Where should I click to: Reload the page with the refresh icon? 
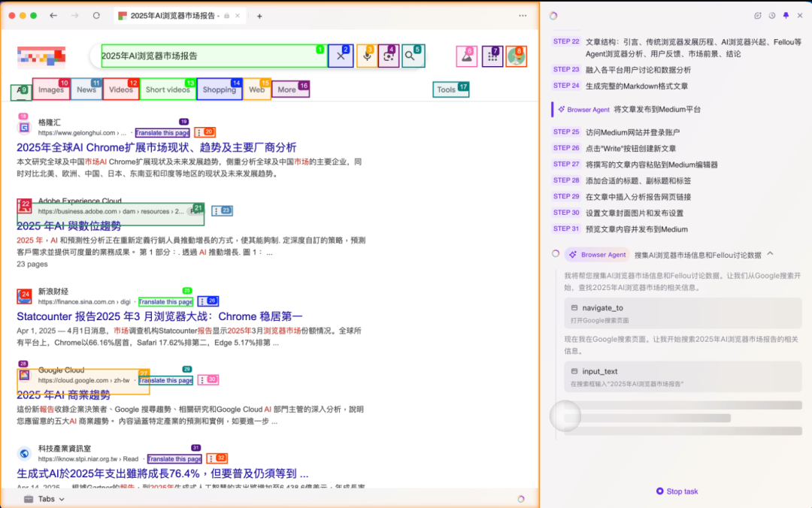pyautogui.click(x=96, y=16)
